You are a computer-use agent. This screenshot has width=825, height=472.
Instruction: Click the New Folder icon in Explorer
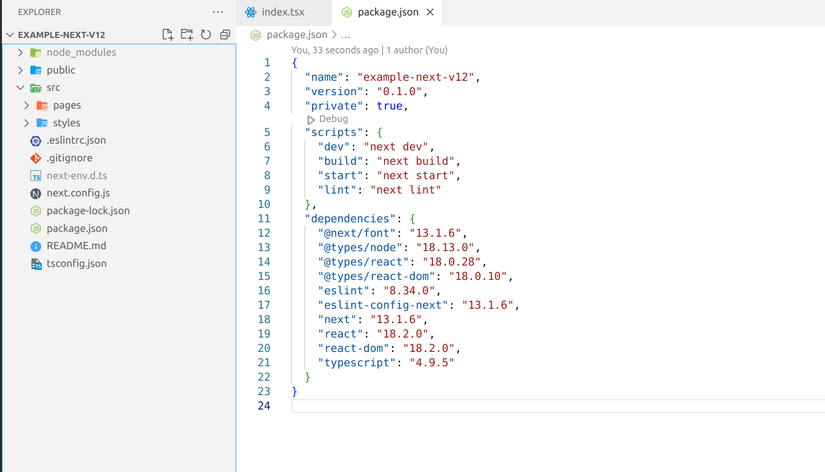[187, 35]
